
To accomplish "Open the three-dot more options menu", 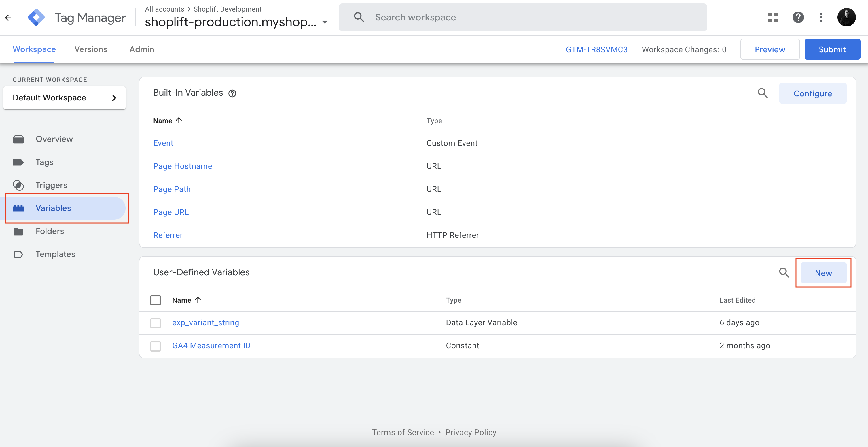I will pyautogui.click(x=821, y=17).
